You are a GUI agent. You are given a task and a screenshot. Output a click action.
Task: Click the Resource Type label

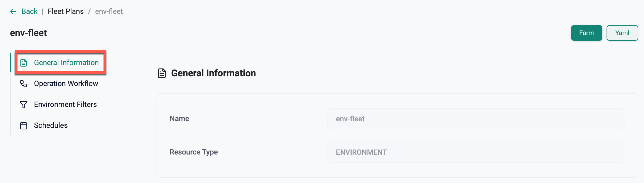[194, 152]
